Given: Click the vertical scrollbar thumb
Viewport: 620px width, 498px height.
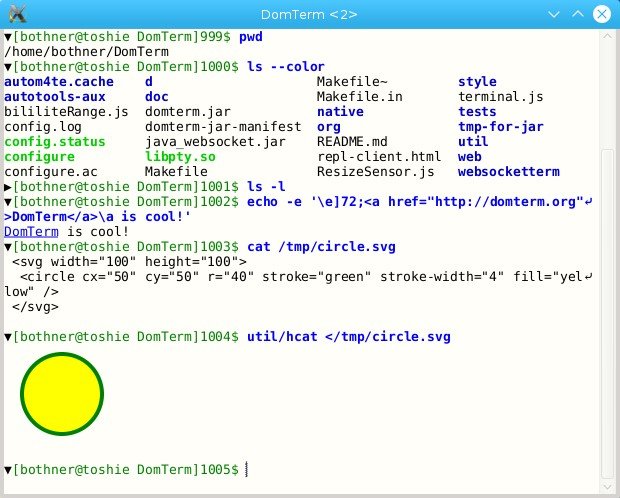Looking at the screenshot, I should pyautogui.click(x=607, y=314).
